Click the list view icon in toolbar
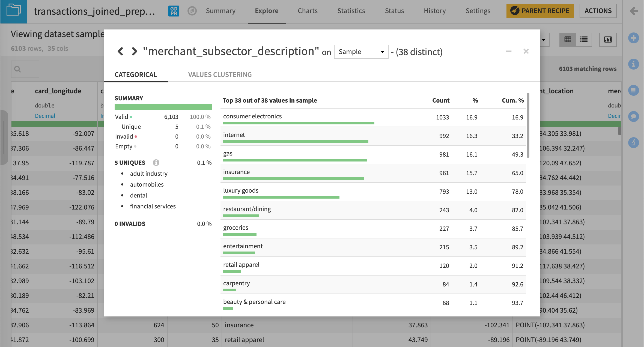The width and height of the screenshot is (644, 347). (583, 39)
